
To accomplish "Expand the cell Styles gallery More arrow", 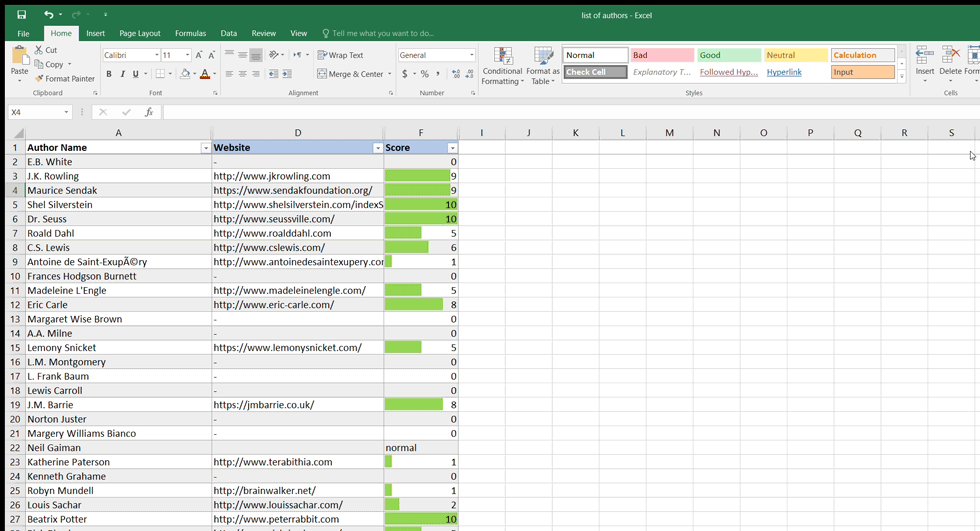I will (902, 76).
